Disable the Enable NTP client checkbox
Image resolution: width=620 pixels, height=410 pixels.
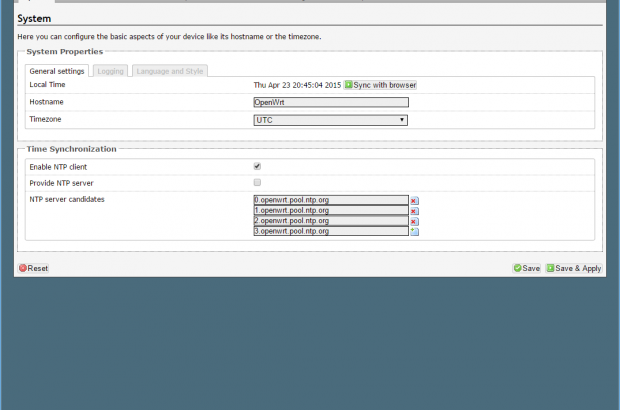click(258, 166)
